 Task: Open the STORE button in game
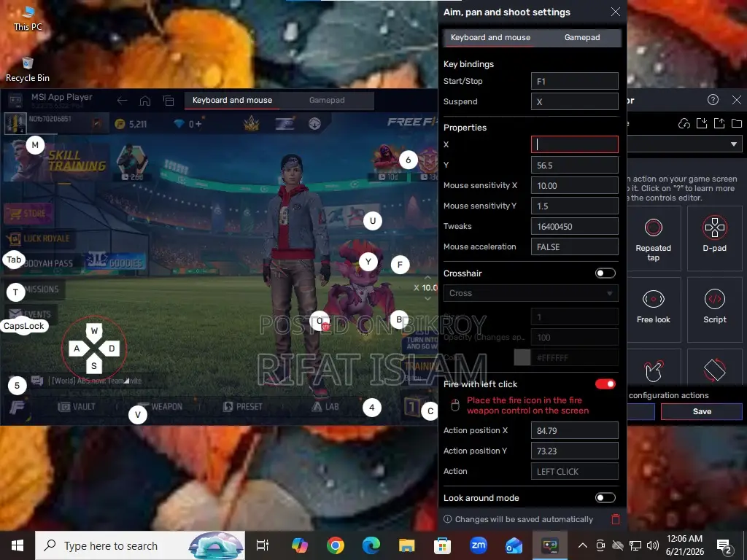tap(28, 214)
